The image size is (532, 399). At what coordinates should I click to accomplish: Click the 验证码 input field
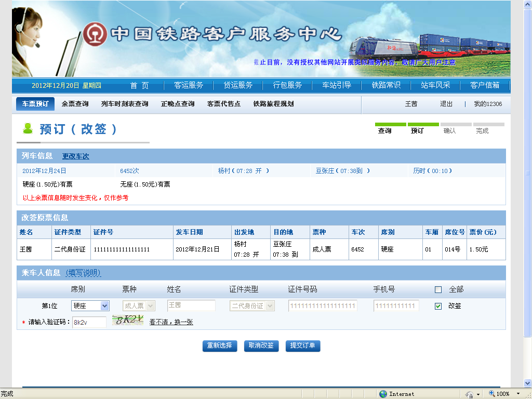[89, 322]
